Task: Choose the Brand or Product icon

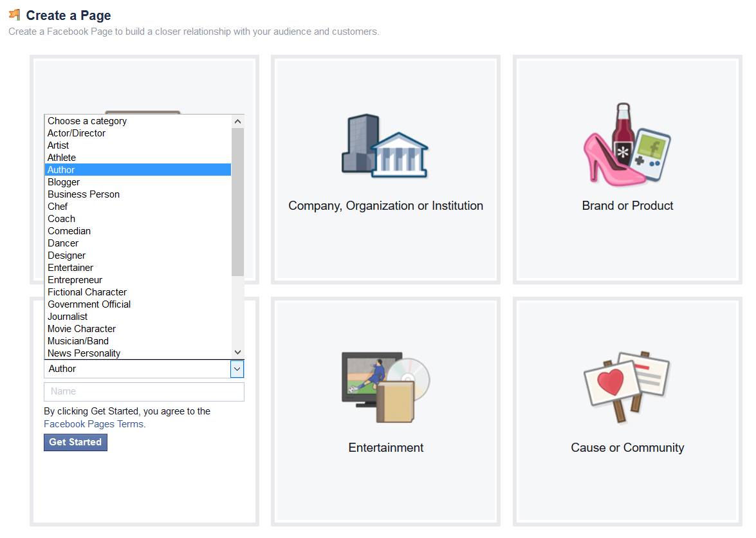Action: pyautogui.click(x=627, y=145)
